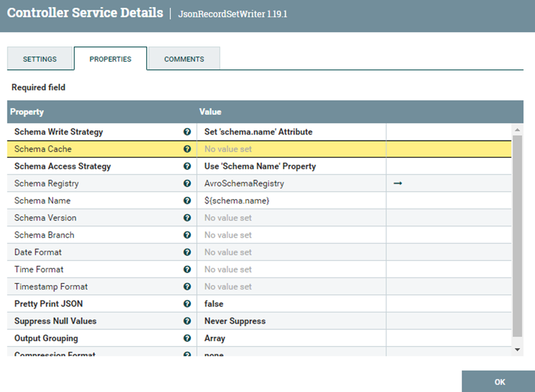Edit Time Format 'No value set' cell

click(292, 270)
